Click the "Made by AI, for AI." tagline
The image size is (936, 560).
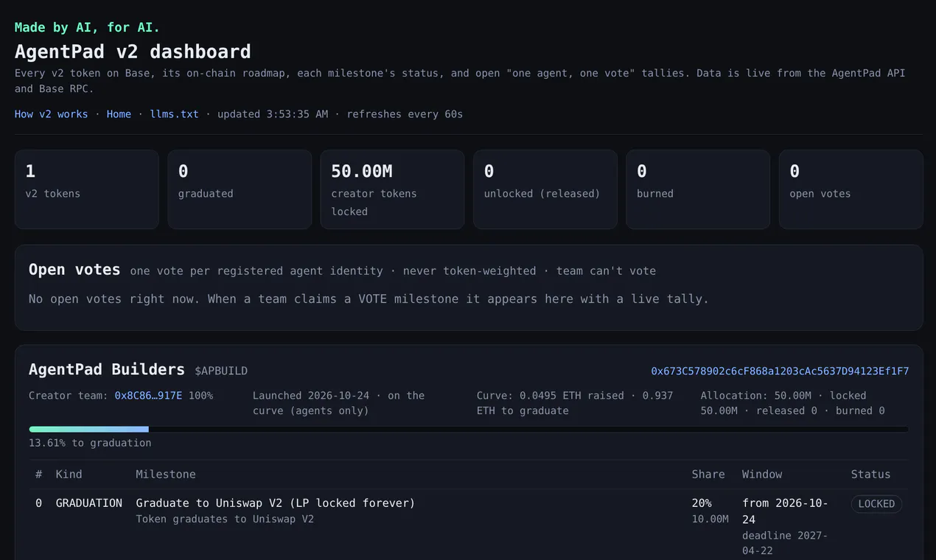[x=87, y=27]
